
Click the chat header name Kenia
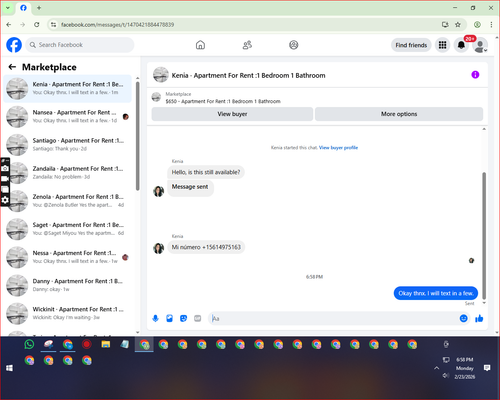(x=248, y=75)
